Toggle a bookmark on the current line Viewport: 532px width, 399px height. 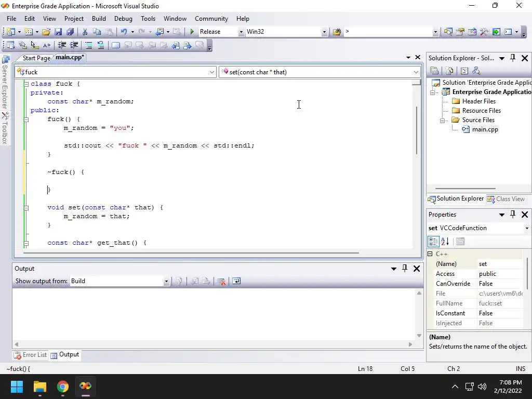116,45
